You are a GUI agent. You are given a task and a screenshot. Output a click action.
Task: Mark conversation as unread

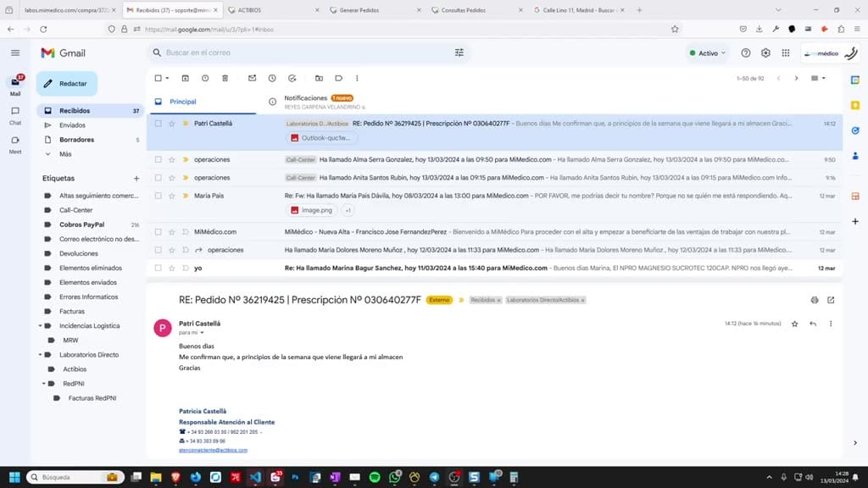pyautogui.click(x=252, y=78)
